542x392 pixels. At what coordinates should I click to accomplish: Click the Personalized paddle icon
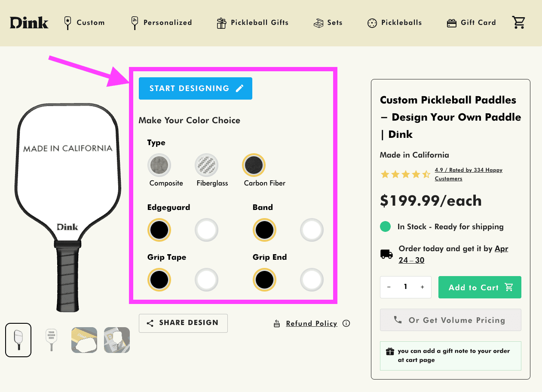[134, 22]
